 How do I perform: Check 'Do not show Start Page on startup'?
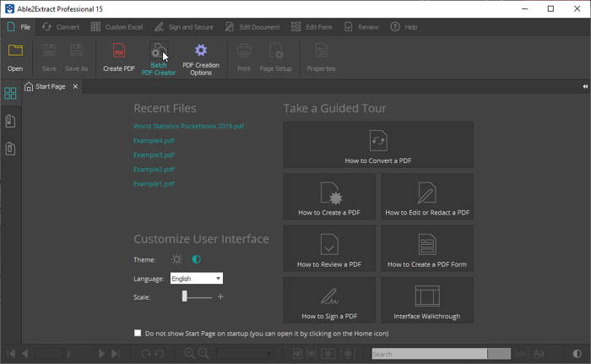click(138, 333)
